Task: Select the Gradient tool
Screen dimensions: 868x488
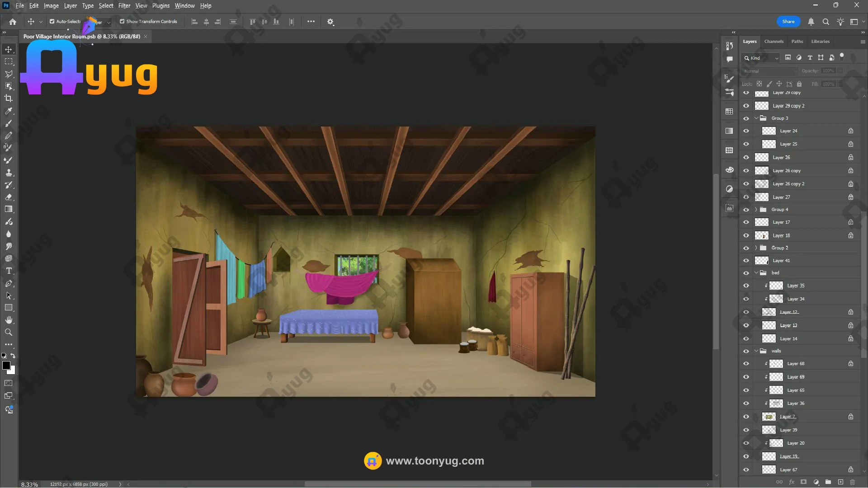Action: [9, 209]
